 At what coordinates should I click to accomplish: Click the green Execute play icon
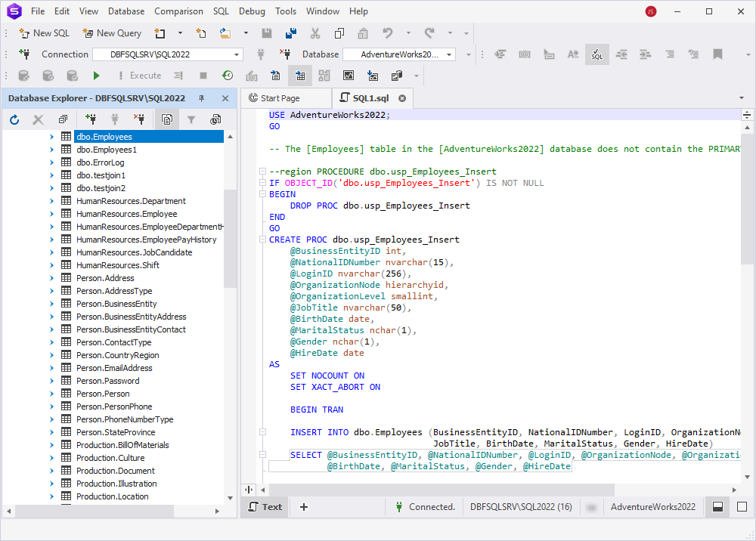click(96, 76)
